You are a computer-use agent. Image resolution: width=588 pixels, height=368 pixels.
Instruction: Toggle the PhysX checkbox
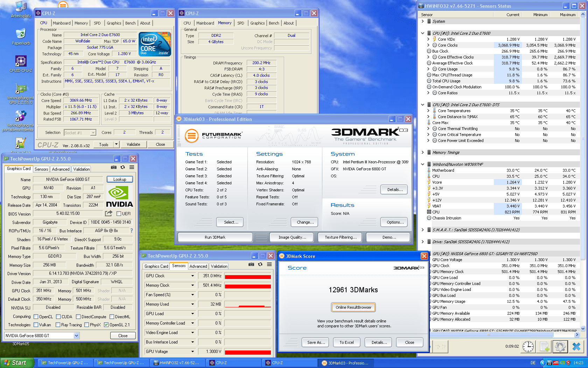[x=87, y=325]
